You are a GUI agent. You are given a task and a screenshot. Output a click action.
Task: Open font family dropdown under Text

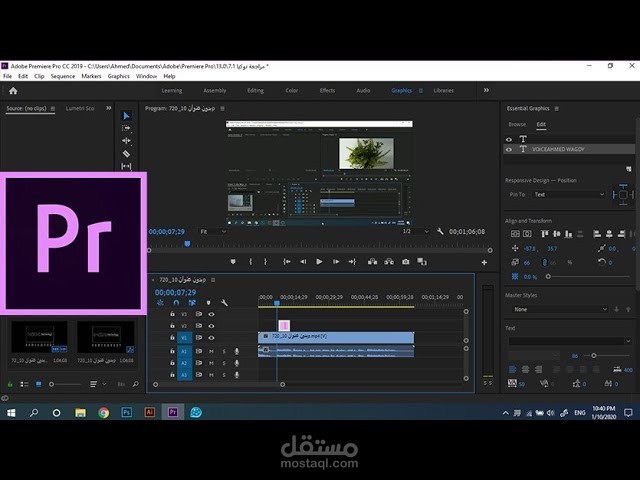[x=570, y=341]
